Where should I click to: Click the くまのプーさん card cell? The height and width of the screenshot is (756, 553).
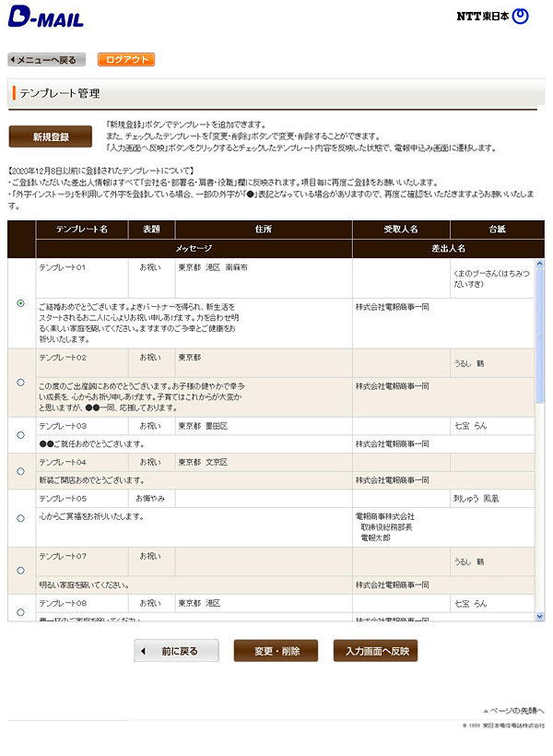point(492,278)
